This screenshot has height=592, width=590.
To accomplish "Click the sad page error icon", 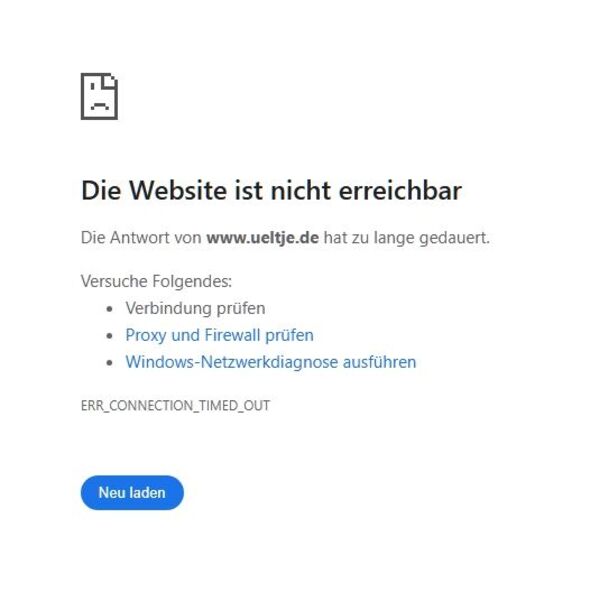I will [99, 96].
